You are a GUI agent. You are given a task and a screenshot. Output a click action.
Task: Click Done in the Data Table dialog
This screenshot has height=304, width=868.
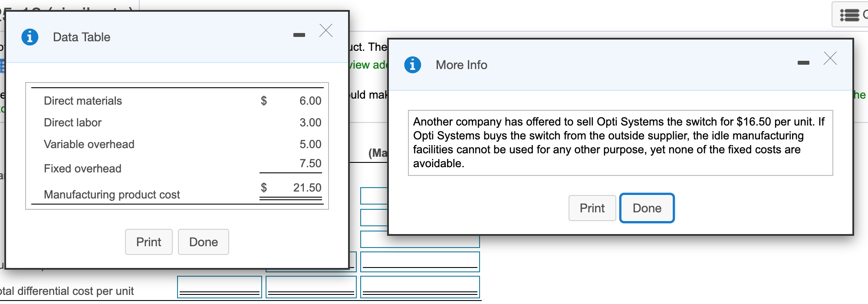(x=204, y=242)
